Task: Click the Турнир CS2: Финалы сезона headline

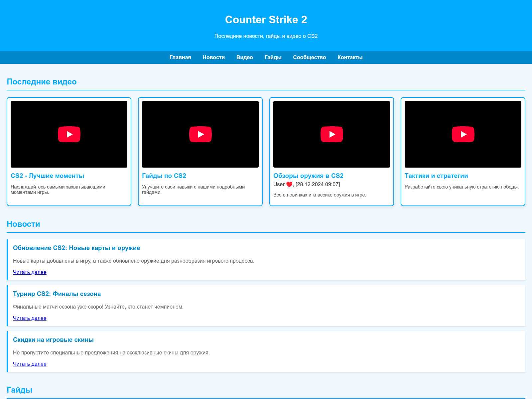Action: (57, 294)
